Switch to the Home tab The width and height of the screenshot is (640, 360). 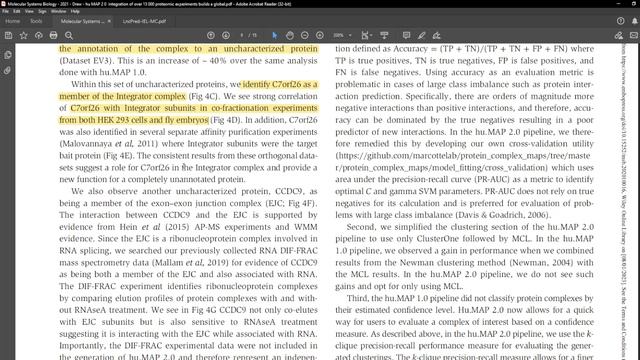[x=12, y=21]
